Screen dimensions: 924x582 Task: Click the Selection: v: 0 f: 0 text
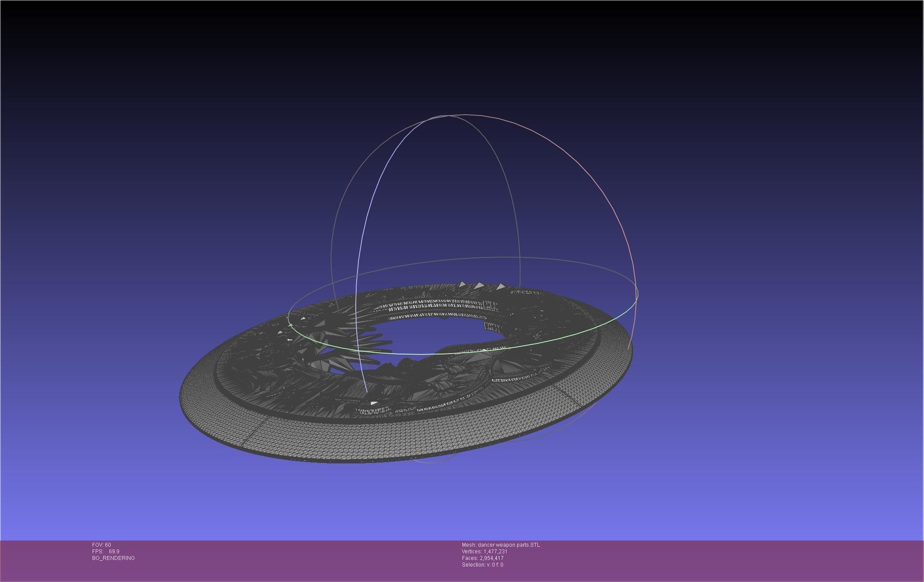click(x=482, y=565)
